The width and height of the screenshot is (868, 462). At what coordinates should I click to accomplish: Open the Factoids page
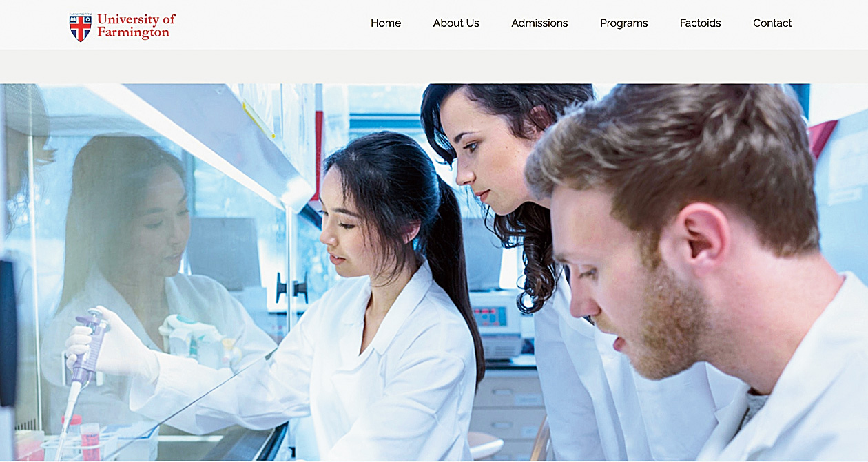click(700, 23)
